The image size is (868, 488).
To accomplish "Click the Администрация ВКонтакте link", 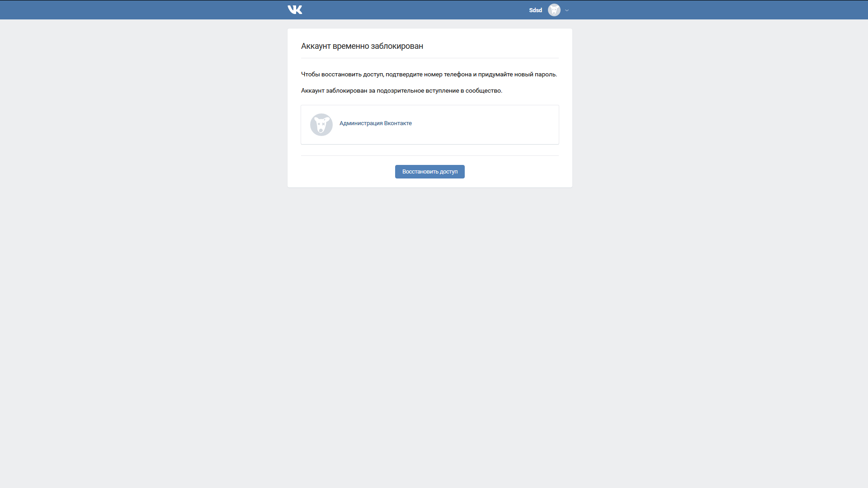I will tap(376, 123).
